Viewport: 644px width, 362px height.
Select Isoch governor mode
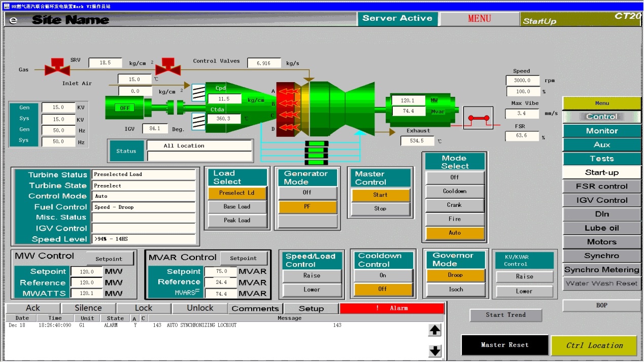pyautogui.click(x=456, y=289)
